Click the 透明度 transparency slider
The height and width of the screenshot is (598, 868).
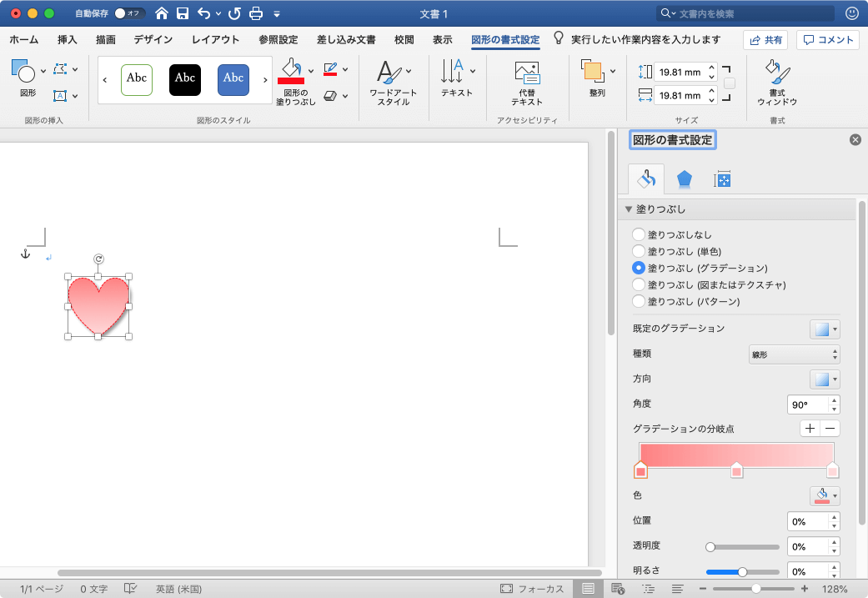(x=742, y=547)
